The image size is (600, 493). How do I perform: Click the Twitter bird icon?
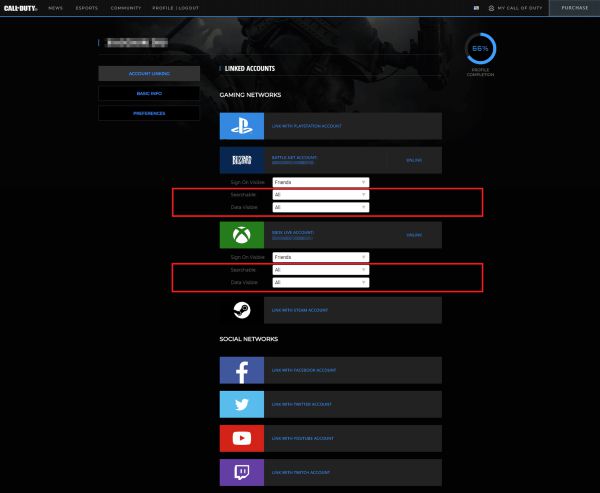[x=242, y=404]
